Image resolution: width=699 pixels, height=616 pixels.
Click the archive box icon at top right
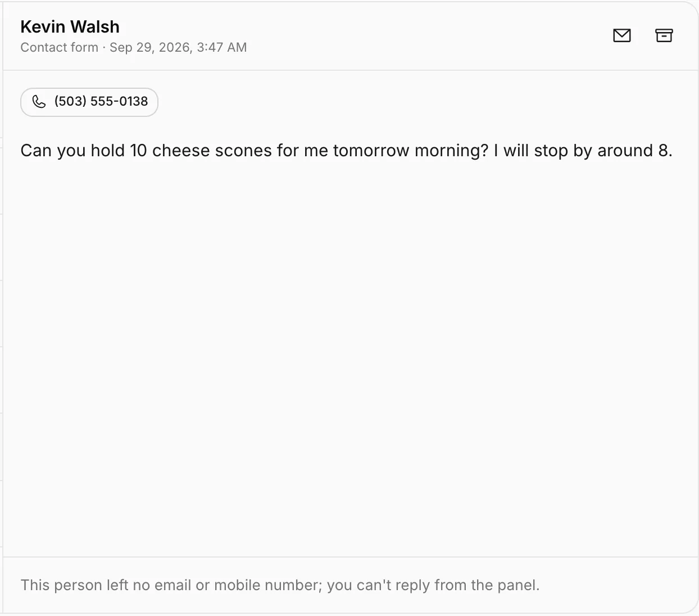pyautogui.click(x=664, y=35)
